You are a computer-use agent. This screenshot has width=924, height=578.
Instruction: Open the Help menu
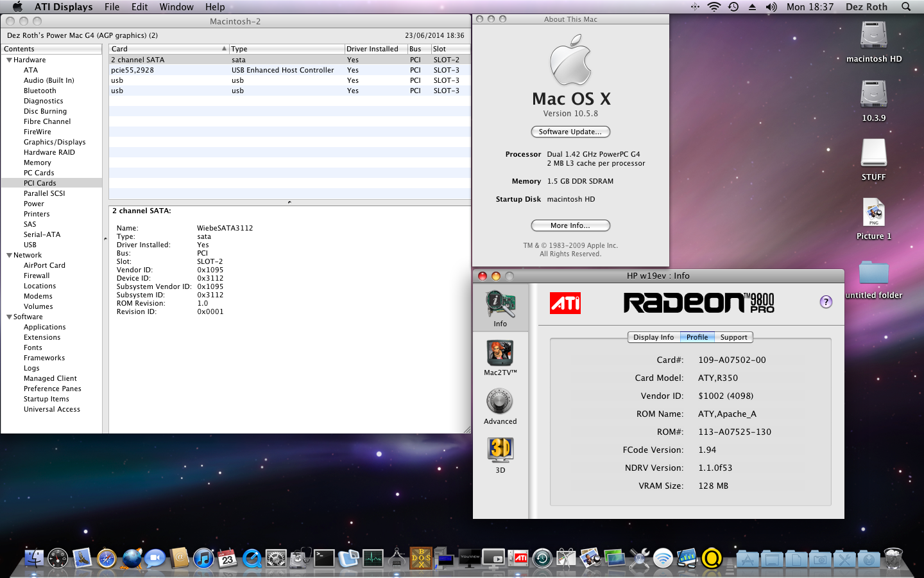[215, 7]
